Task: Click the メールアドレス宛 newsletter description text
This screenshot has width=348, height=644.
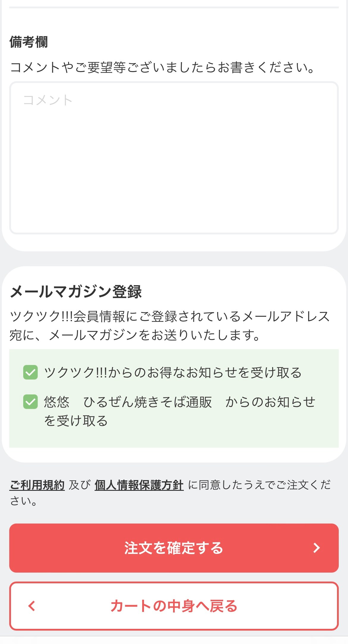Action: click(170, 325)
